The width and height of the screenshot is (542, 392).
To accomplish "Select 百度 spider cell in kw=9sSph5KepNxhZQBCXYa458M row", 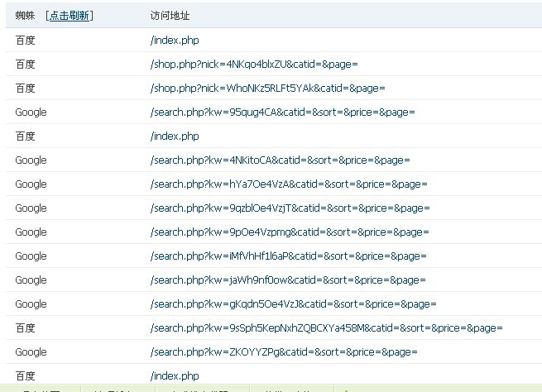I will click(x=26, y=327).
